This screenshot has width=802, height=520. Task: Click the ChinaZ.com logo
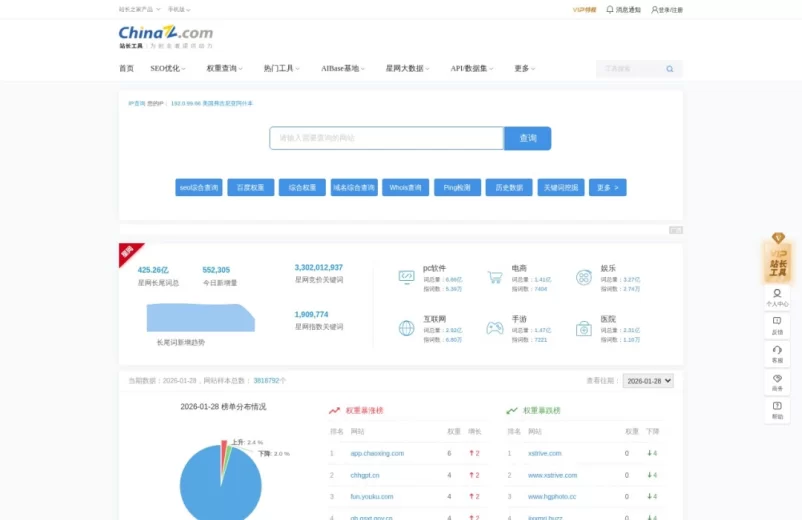click(x=166, y=37)
